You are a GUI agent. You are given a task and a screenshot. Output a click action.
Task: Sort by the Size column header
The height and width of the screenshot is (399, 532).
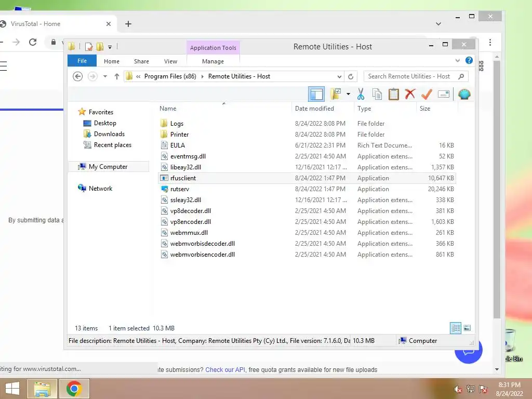click(437, 109)
